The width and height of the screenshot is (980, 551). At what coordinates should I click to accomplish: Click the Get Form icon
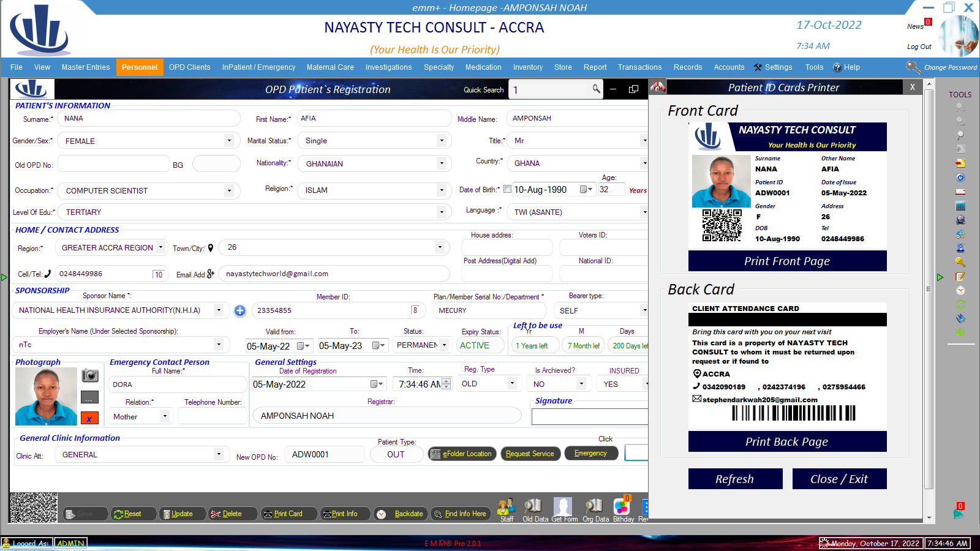point(564,510)
